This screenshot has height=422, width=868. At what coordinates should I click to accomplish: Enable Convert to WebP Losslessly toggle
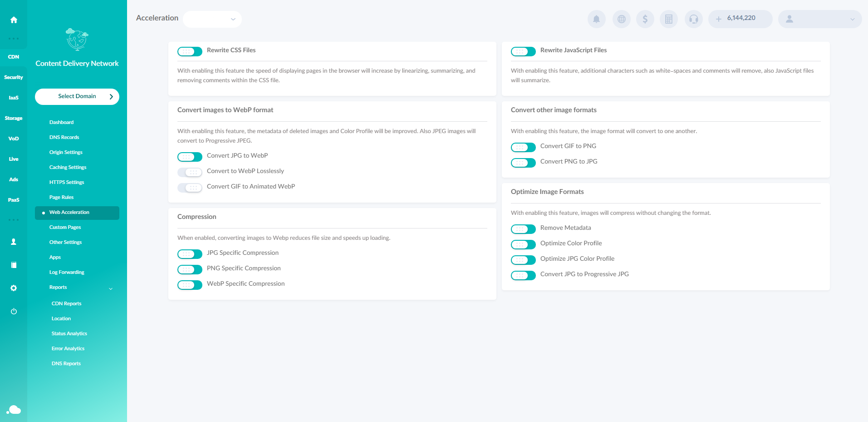point(190,172)
